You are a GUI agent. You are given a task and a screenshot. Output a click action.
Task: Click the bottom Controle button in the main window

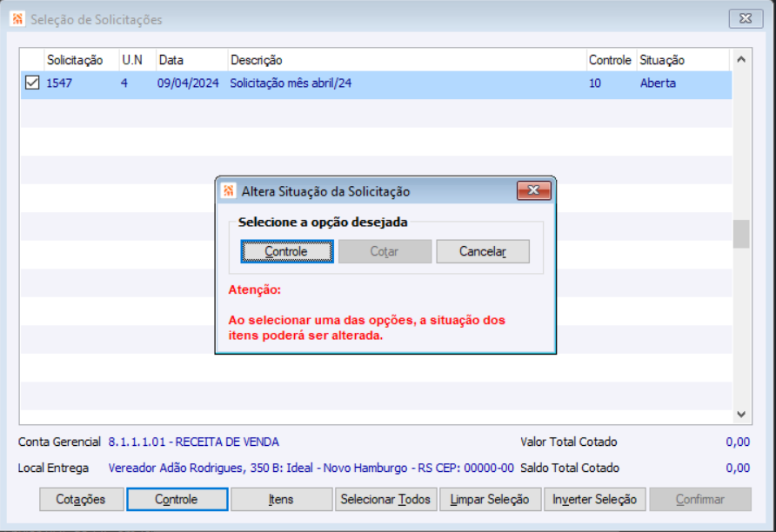coord(177,499)
